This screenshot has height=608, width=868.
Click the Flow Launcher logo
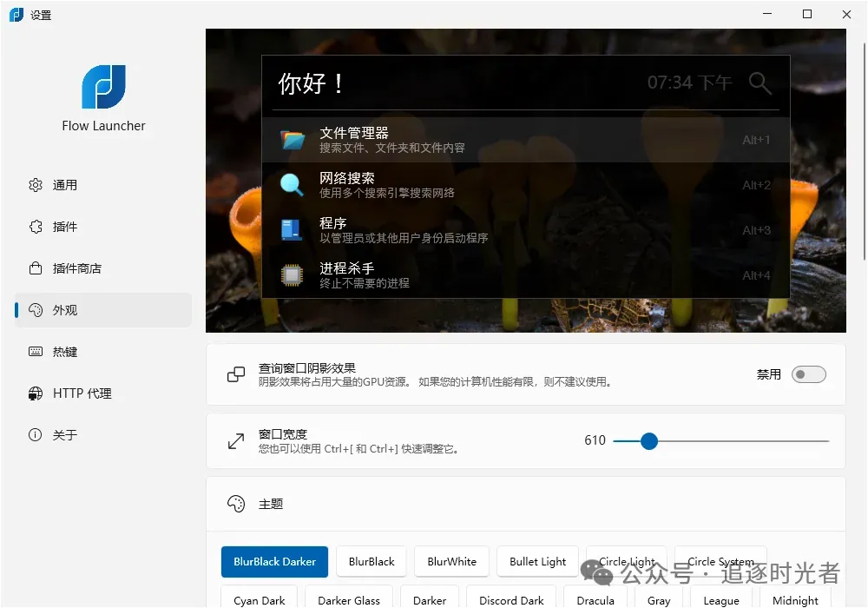click(x=103, y=87)
